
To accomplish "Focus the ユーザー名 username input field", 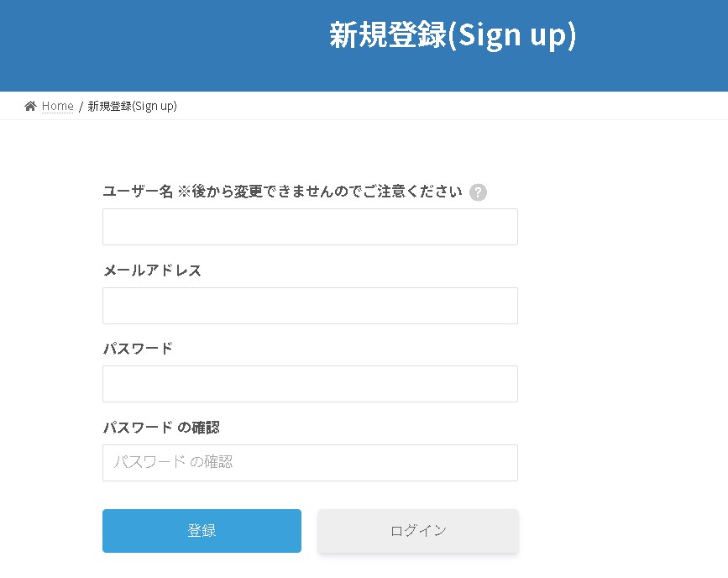I will click(310, 226).
